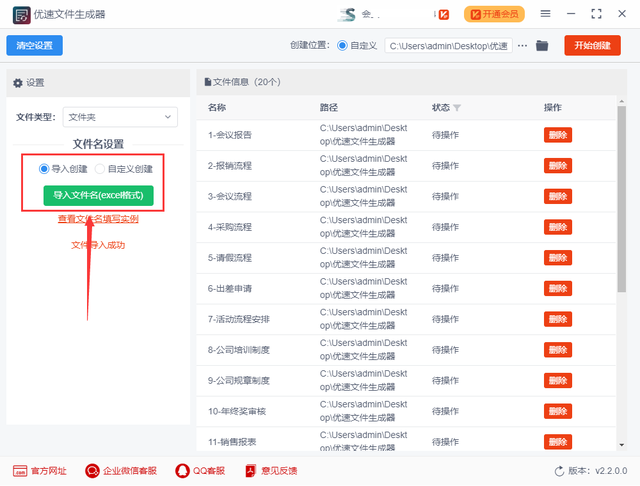Screen dimensions: 640x486
Task: Select the 自定义 location radio button
Action: point(342,45)
